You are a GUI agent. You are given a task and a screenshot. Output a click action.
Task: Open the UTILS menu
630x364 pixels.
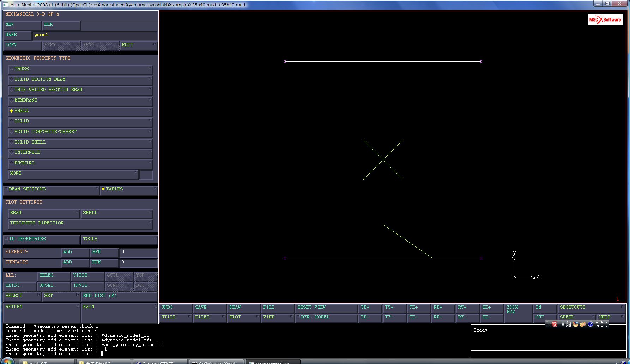click(x=176, y=317)
